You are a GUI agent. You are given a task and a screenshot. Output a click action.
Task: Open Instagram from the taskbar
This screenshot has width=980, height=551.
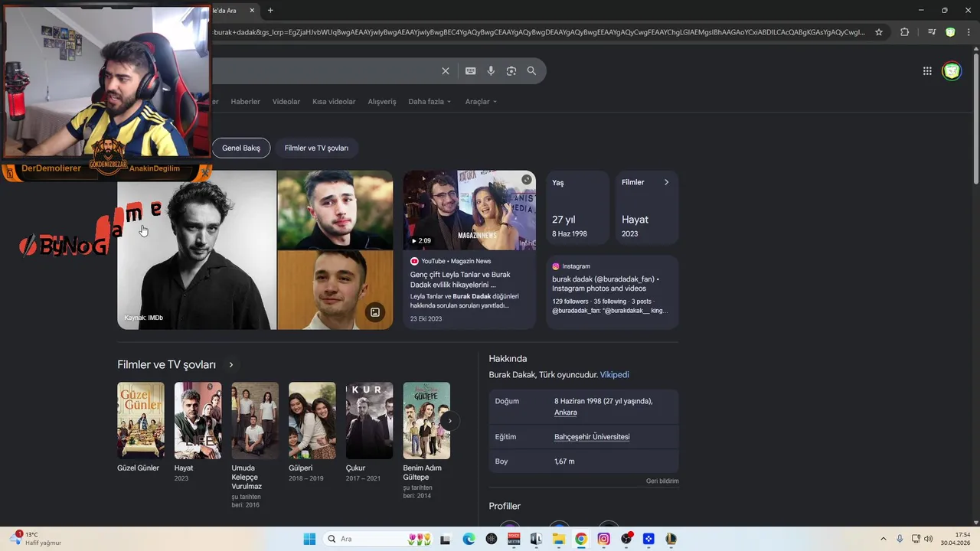tap(604, 539)
